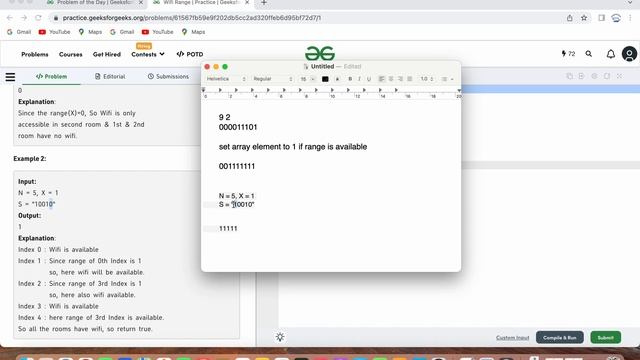The image size is (640, 360).
Task: Reload the page in the browser
Action: pos(38,18)
